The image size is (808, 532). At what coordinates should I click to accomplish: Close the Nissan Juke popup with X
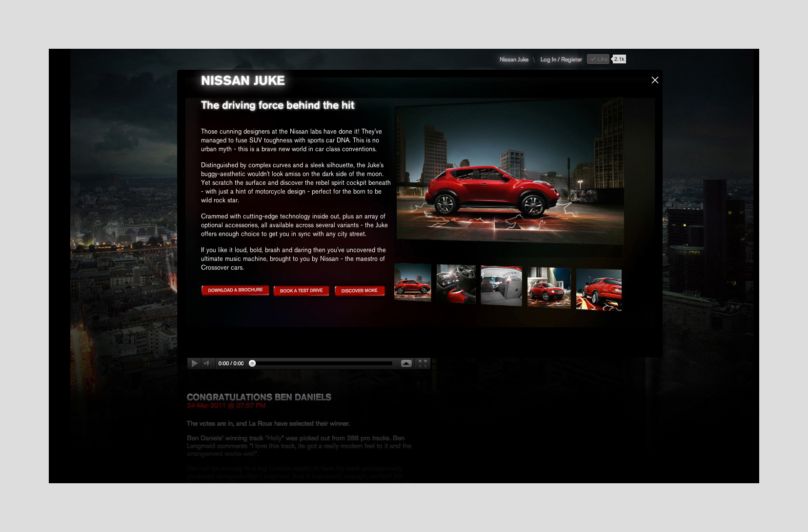(x=655, y=80)
